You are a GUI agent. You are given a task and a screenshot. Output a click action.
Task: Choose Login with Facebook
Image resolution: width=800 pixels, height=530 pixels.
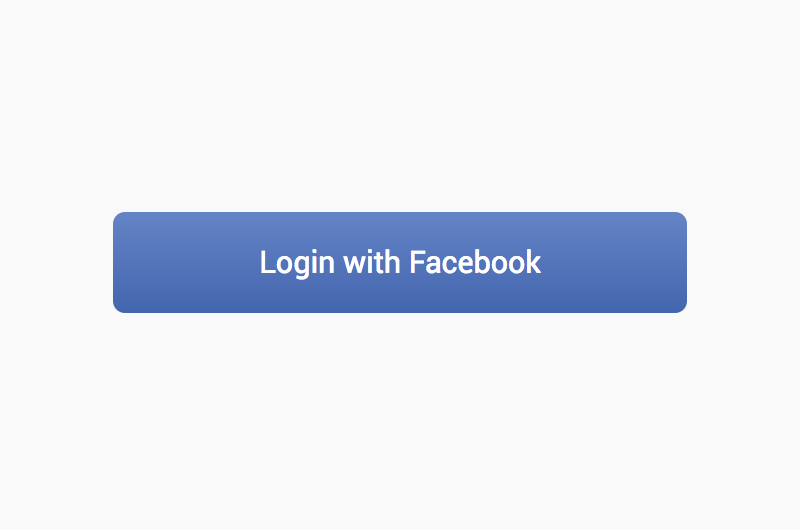tap(400, 262)
